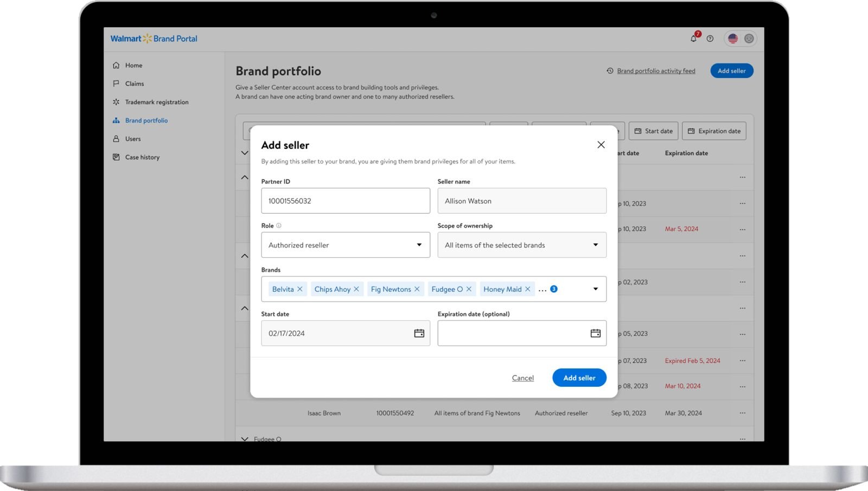
Task: Select the US flag language icon
Action: tap(733, 39)
